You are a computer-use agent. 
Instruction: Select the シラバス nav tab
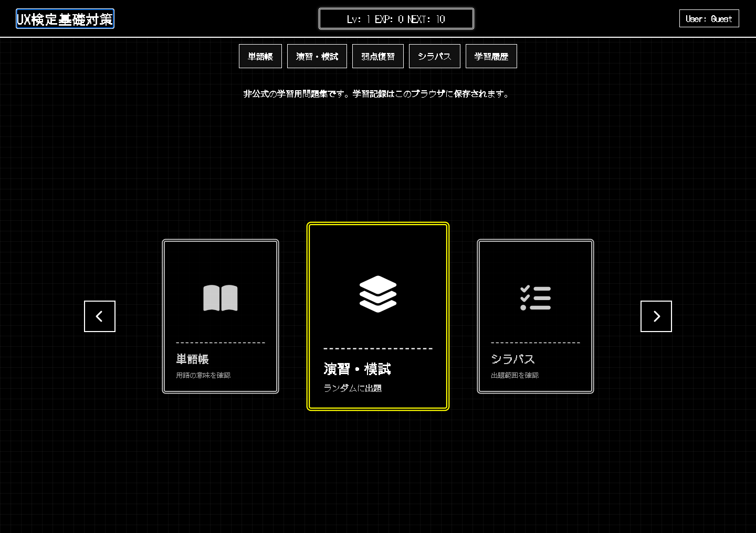click(435, 56)
